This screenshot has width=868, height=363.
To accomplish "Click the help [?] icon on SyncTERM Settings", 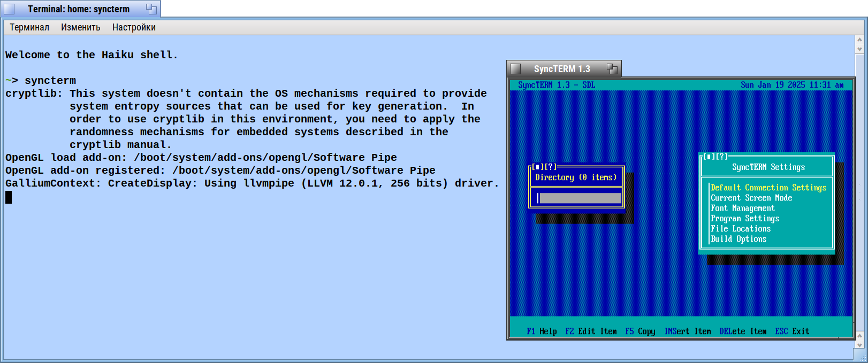I will (721, 157).
